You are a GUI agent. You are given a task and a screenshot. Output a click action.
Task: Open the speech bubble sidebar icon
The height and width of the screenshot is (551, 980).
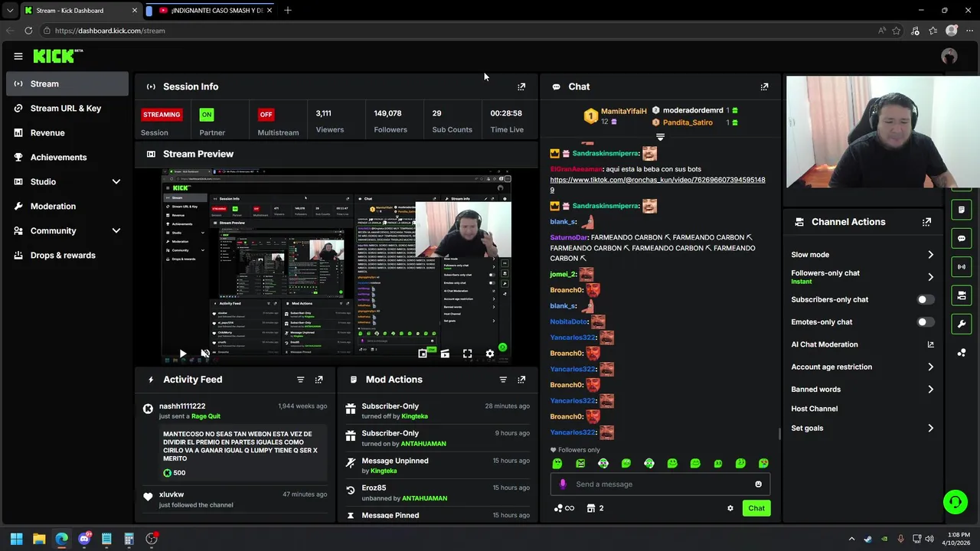[962, 238]
